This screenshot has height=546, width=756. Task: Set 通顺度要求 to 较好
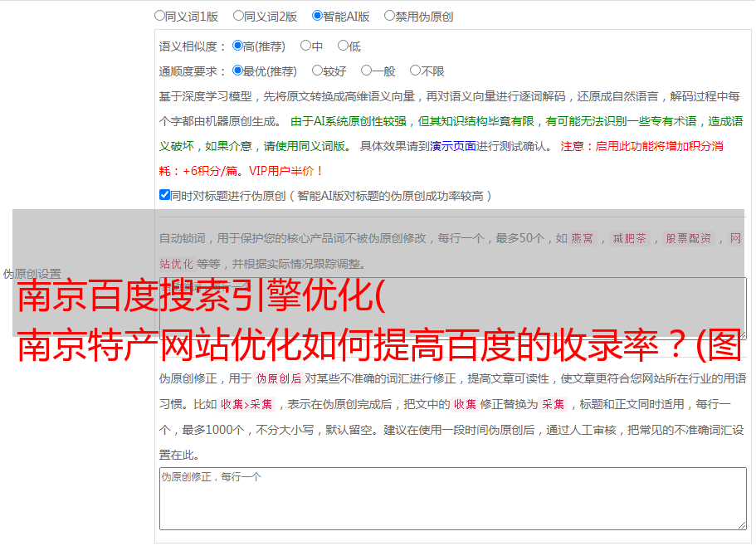[x=317, y=71]
